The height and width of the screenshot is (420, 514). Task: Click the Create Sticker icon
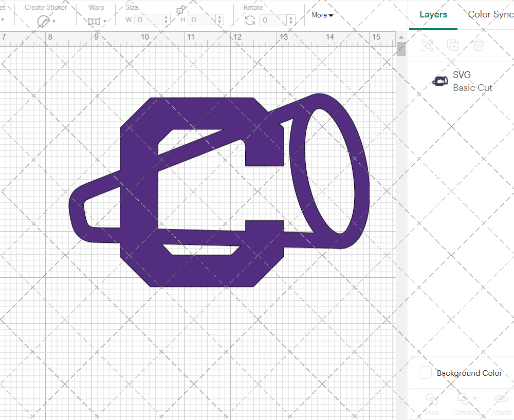pyautogui.click(x=44, y=22)
